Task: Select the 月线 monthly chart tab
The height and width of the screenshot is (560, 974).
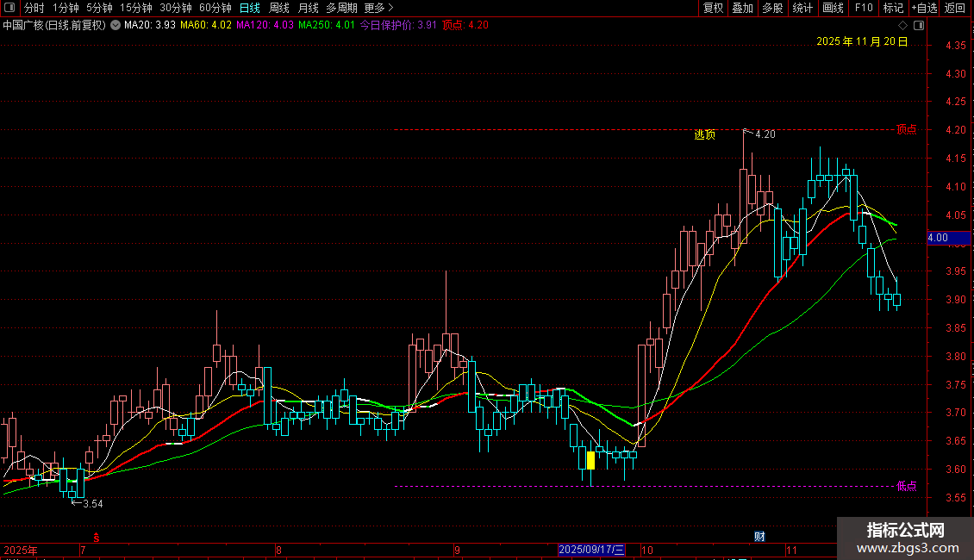Action: click(308, 8)
